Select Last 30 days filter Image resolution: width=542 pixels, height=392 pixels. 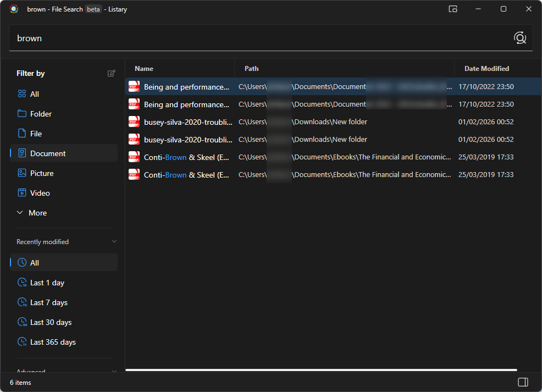[x=51, y=322]
